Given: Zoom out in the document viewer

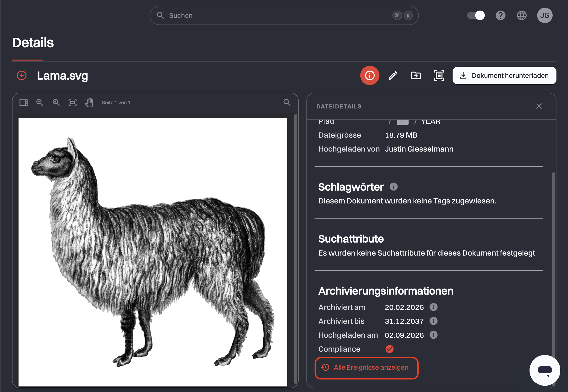Looking at the screenshot, I should [40, 102].
